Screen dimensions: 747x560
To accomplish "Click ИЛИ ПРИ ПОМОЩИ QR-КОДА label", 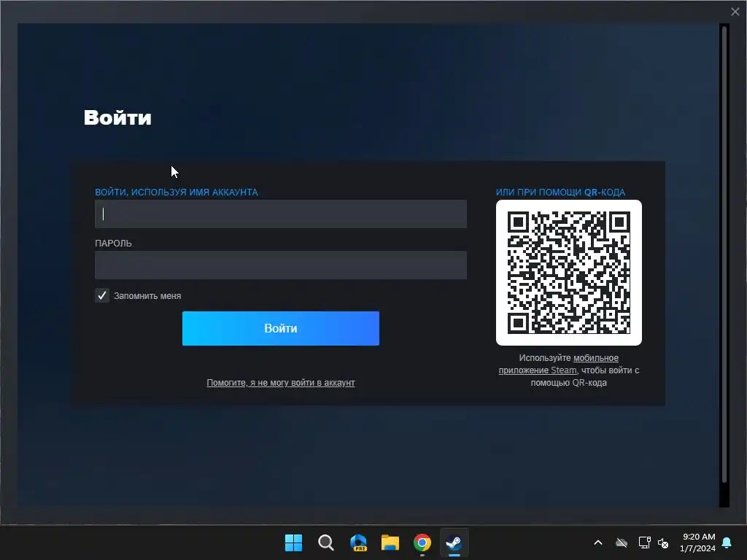I will (x=560, y=192).
